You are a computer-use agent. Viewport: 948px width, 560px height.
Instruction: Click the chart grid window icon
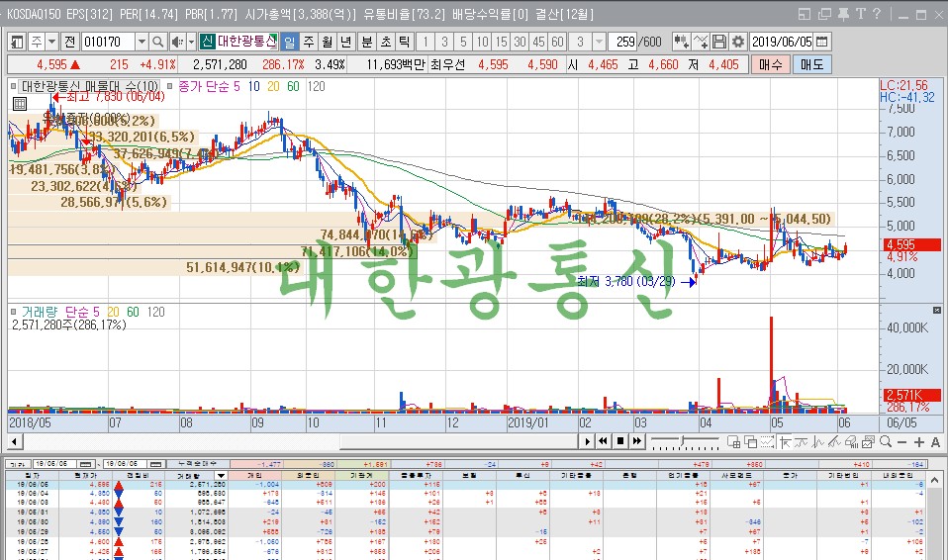coord(734,442)
